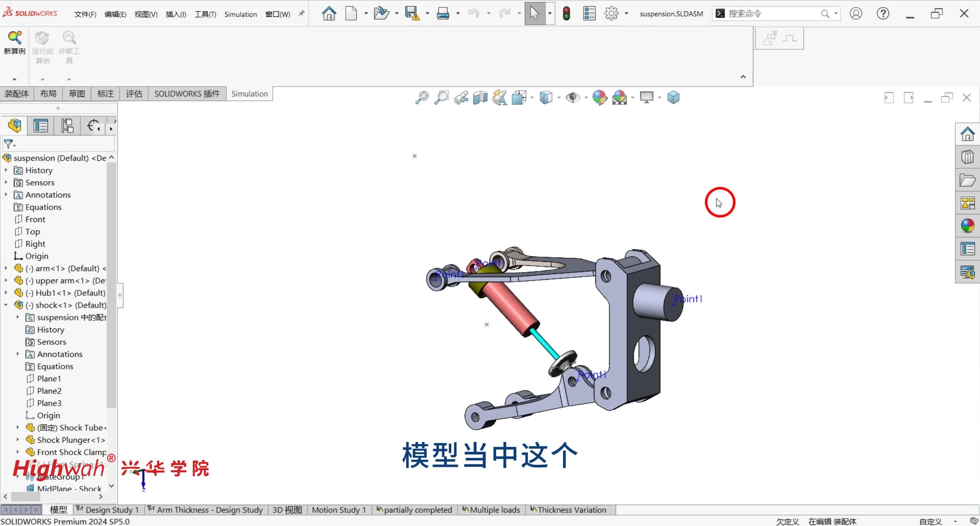Image resolution: width=980 pixels, height=526 pixels.
Task: Collapse the ribbon with the up chevron
Action: tap(743, 77)
